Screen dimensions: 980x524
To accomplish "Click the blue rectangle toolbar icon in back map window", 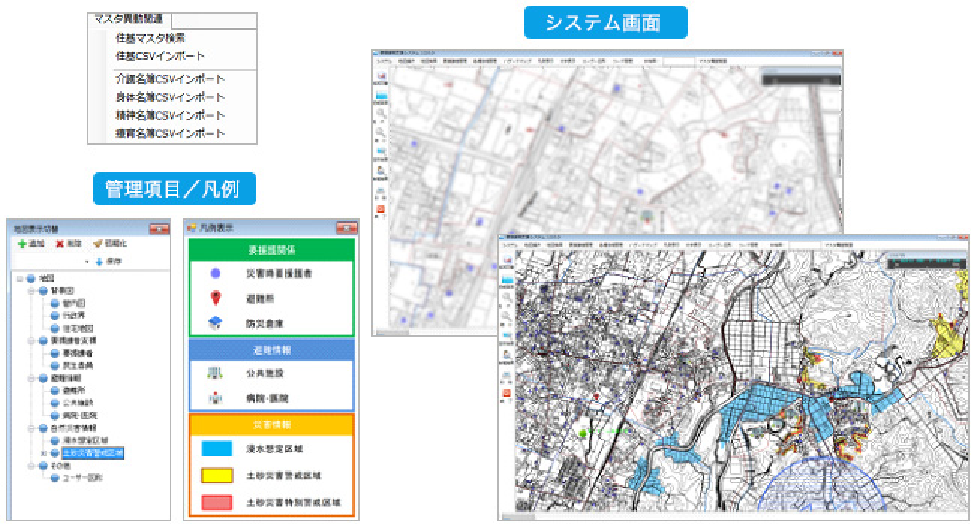I will 381,95.
